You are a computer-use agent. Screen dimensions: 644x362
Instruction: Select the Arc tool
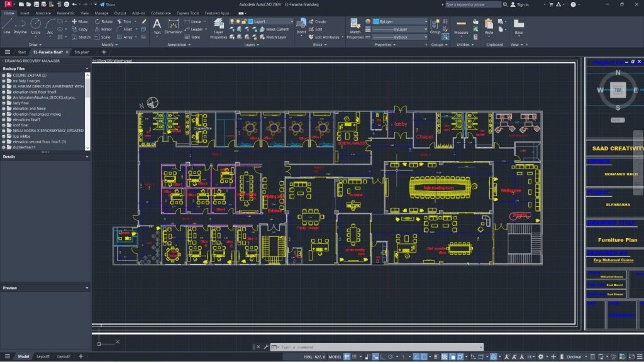[x=50, y=26]
